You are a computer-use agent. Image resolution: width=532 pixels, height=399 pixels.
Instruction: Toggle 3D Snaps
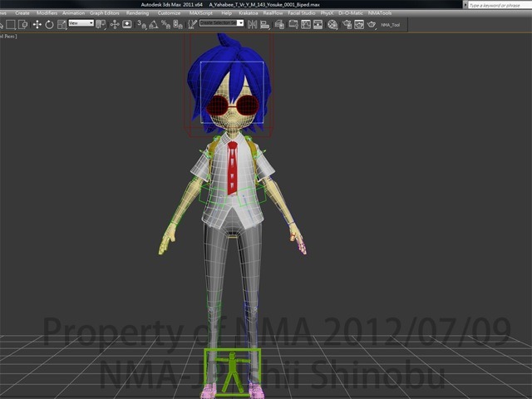click(x=142, y=24)
